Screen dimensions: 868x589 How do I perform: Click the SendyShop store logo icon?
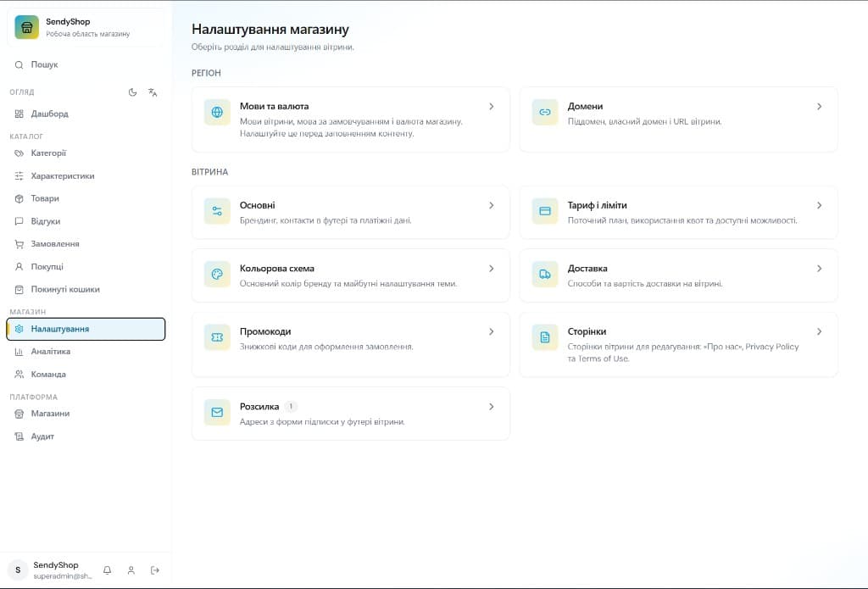[x=26, y=27]
